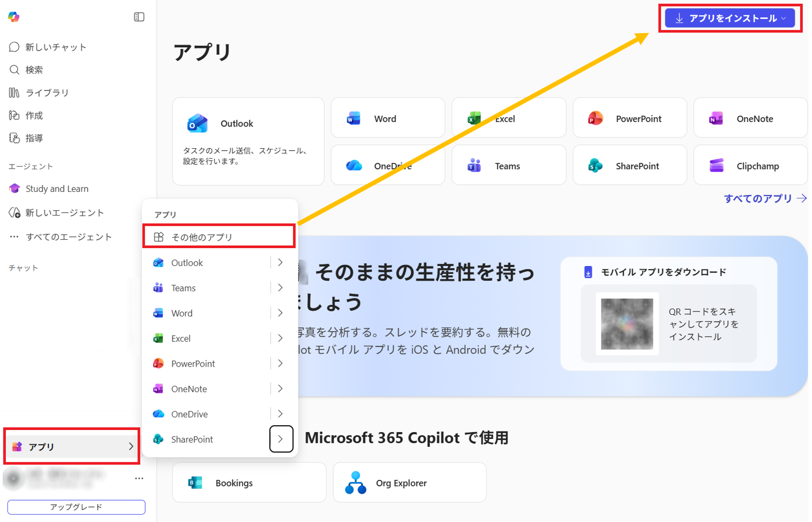Open the Outlook app card
Screen dimensions: 812x522
coord(248,141)
